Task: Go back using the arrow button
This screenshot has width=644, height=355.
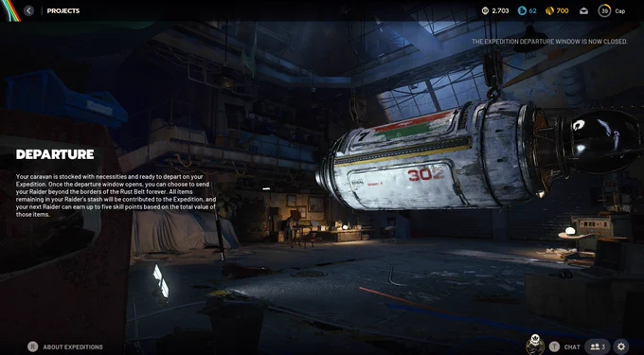Action: tap(28, 10)
